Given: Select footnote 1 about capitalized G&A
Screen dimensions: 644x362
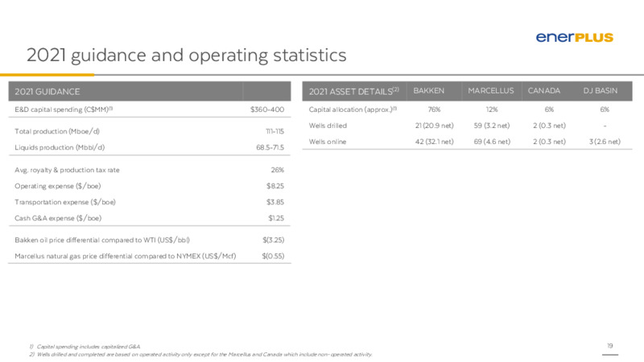Looking at the screenshot, I should click(85, 347).
